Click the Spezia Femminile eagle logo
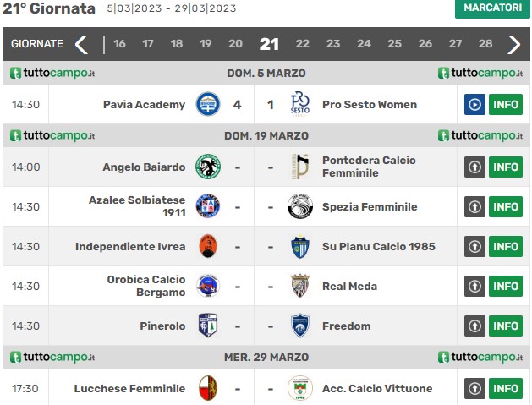The image size is (532, 405). [300, 206]
